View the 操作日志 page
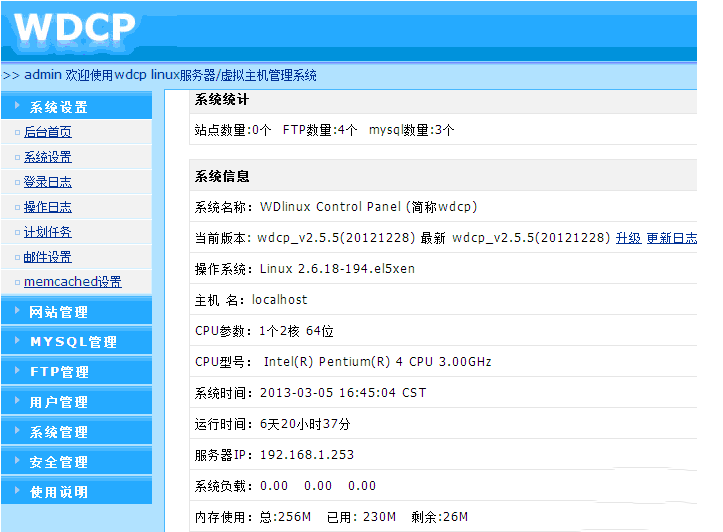 (48, 207)
